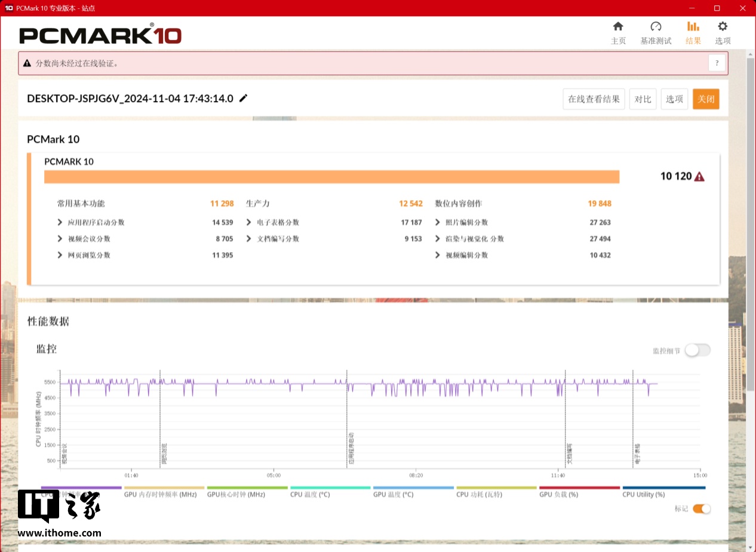The width and height of the screenshot is (756, 552).
Task: Click the 在线查看结果 button
Action: click(x=594, y=99)
